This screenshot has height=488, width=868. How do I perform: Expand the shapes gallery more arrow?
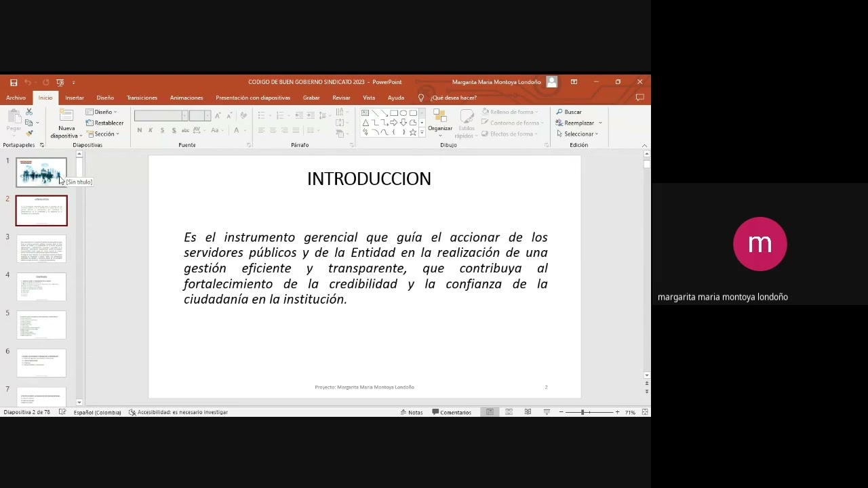click(422, 132)
